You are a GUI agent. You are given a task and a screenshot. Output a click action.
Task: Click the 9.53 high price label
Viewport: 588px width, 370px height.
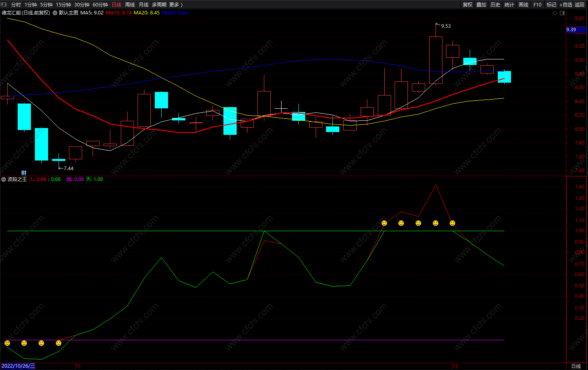446,26
